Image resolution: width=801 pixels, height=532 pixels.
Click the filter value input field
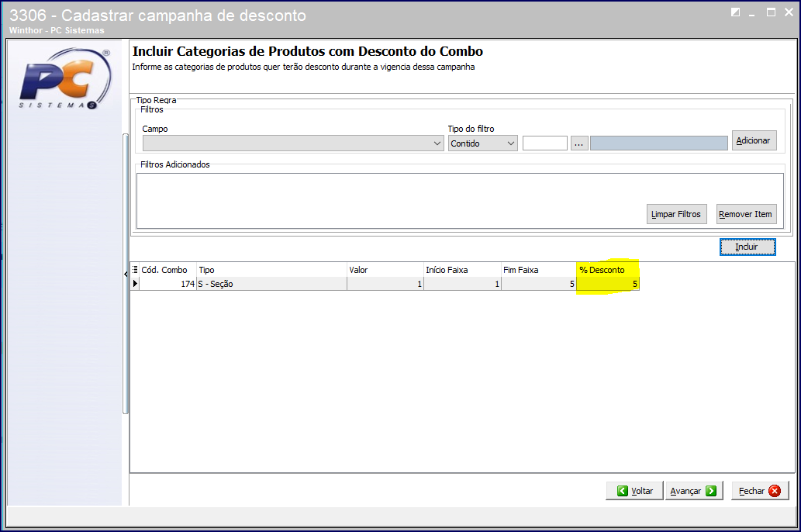(544, 143)
